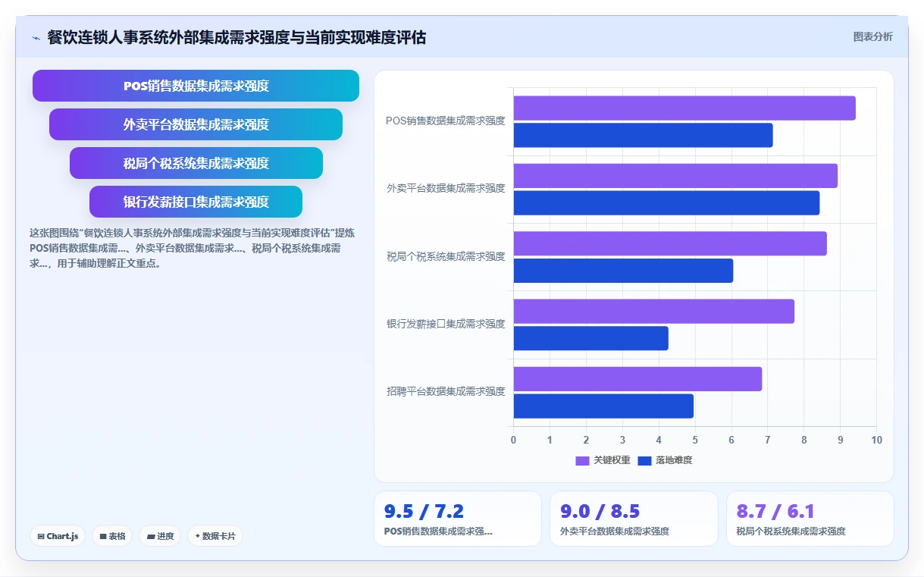924x577 pixels.
Task: Open the 9.0 / 8.5 data card
Action: pyautogui.click(x=634, y=519)
